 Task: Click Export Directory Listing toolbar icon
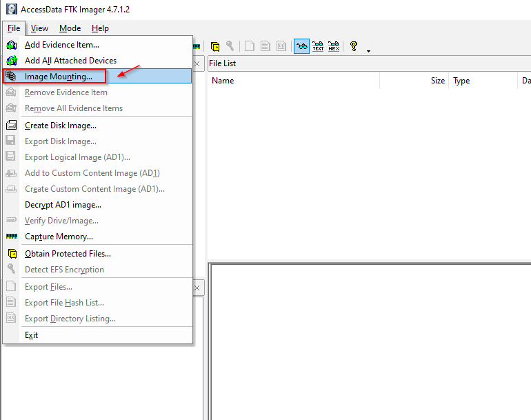(281, 46)
